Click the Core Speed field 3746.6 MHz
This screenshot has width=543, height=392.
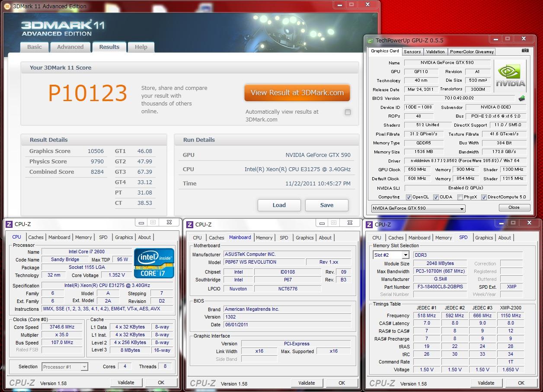pyautogui.click(x=61, y=327)
